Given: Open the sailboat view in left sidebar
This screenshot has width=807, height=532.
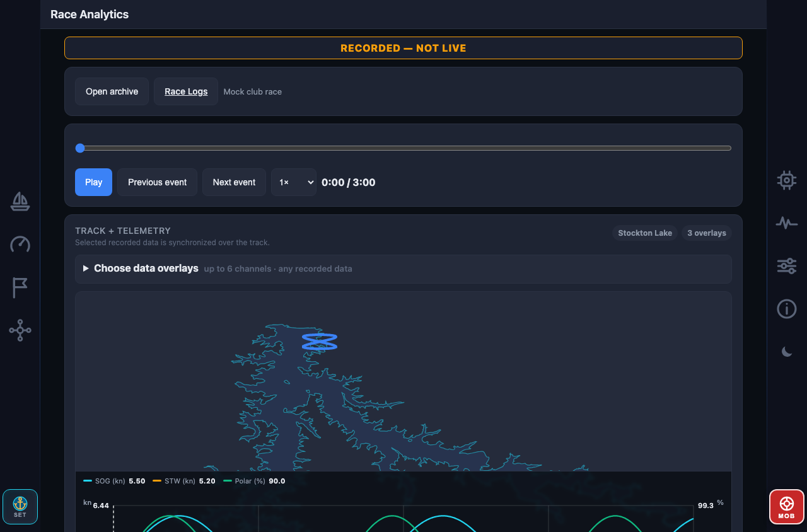Looking at the screenshot, I should click(x=20, y=202).
